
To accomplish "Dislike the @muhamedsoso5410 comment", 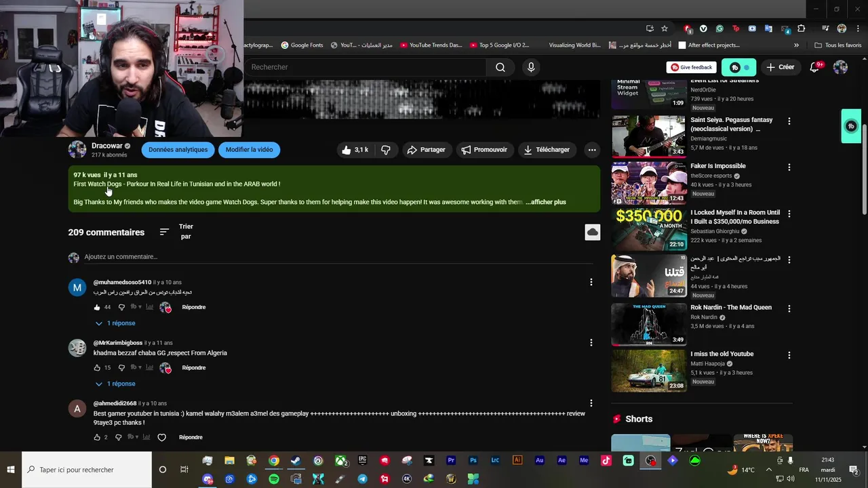I will tap(121, 307).
